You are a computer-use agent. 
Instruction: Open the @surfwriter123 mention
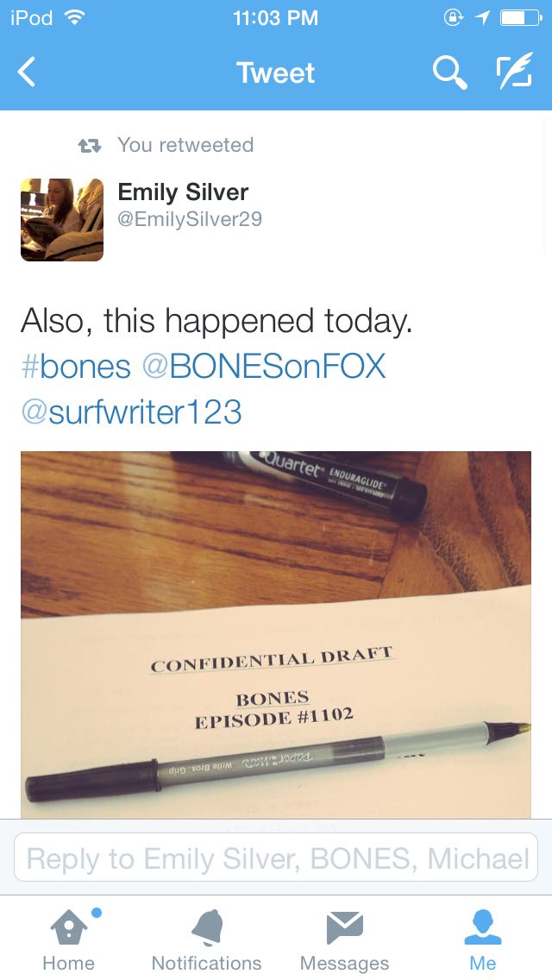(131, 412)
